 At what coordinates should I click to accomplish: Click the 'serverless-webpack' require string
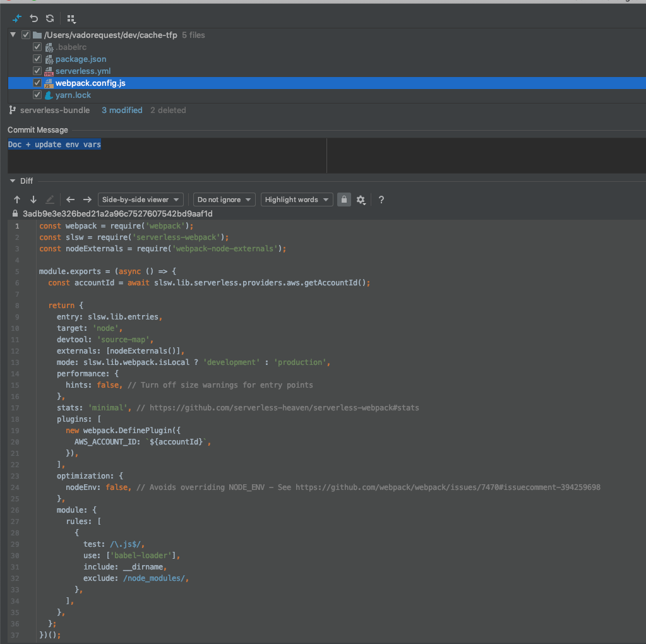177,237
